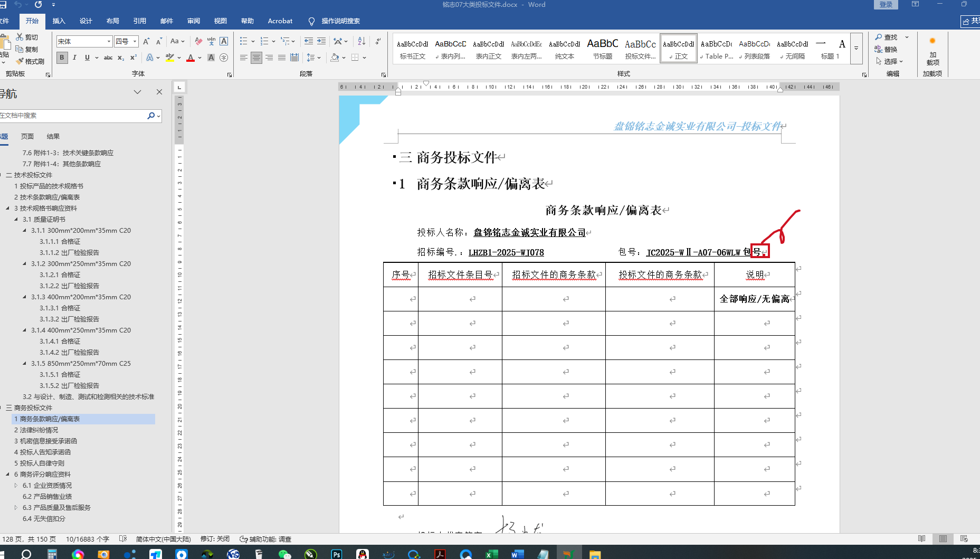Apply distributed alignment to the paragraph
The height and width of the screenshot is (559, 980).
(294, 58)
